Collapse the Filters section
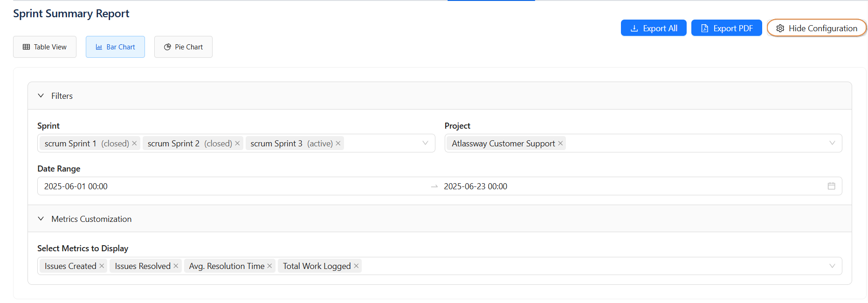The image size is (868, 303). point(41,96)
